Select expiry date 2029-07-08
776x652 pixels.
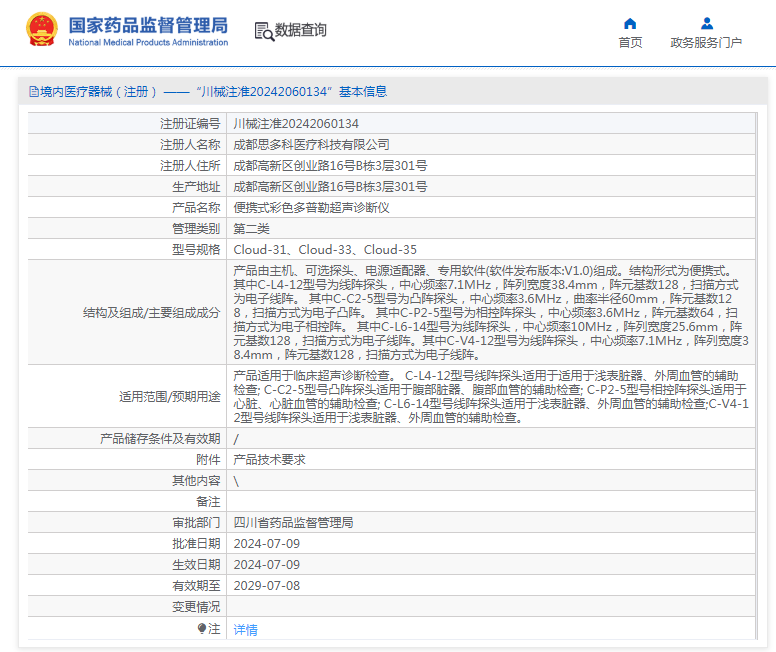267,586
